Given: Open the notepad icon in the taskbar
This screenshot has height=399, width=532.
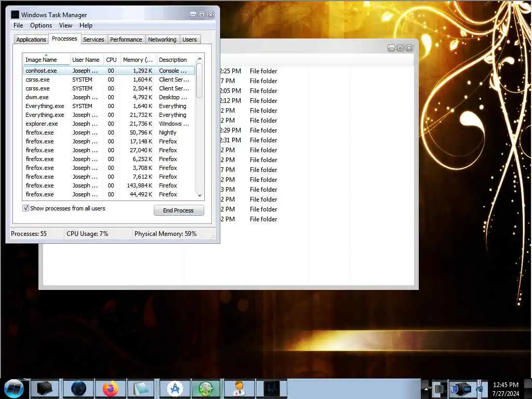Looking at the screenshot, I should [141, 389].
